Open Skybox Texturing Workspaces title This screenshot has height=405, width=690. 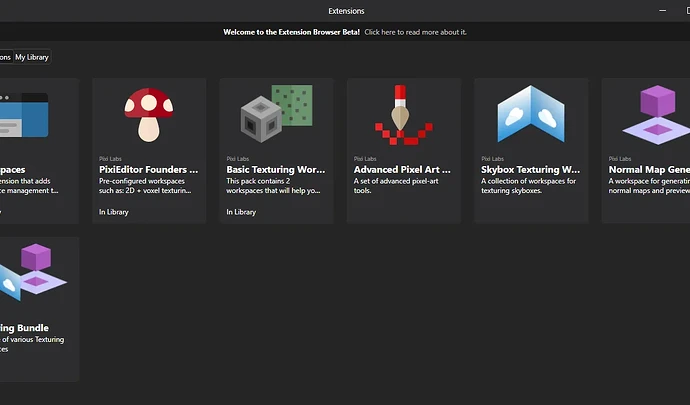(x=531, y=170)
